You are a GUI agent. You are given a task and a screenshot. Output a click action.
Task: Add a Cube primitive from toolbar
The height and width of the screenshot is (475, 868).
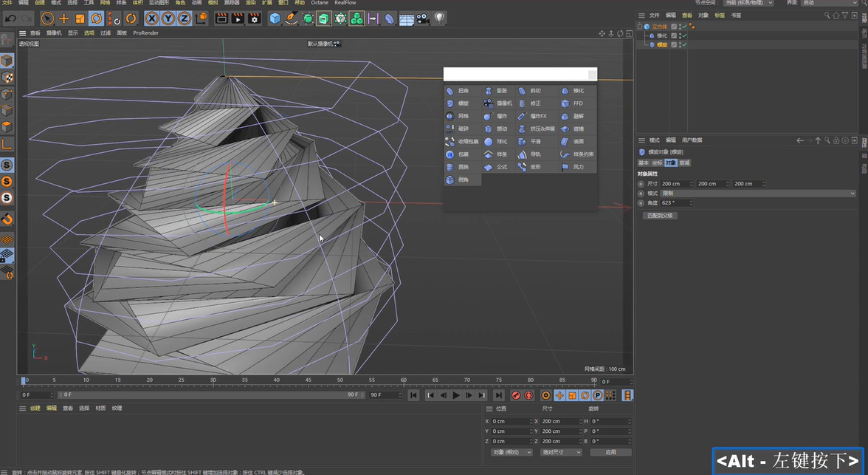(275, 19)
